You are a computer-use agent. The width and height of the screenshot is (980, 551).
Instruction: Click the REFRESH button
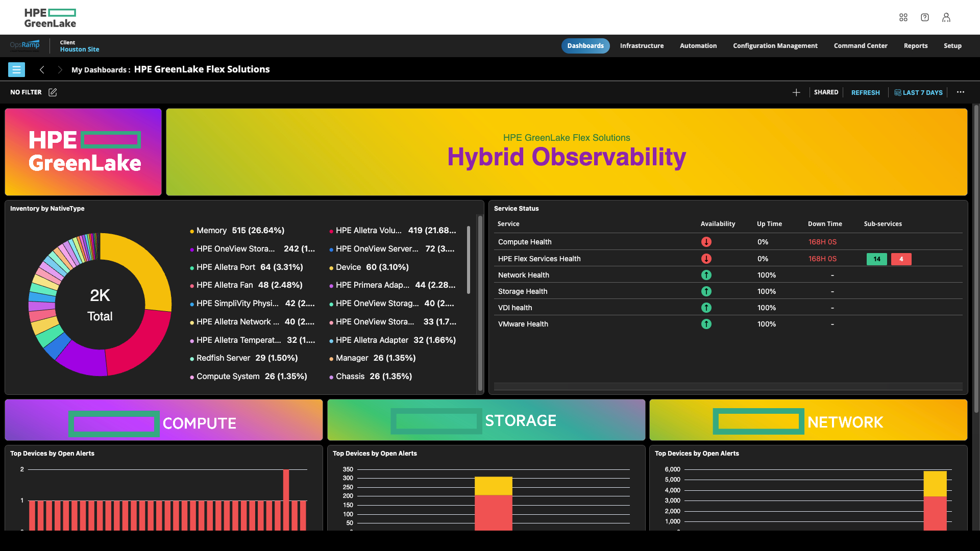pos(865,93)
